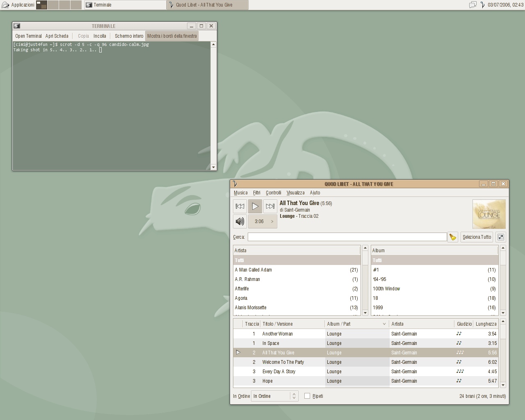Select album 18
The image size is (525, 420).
(x=435, y=298)
